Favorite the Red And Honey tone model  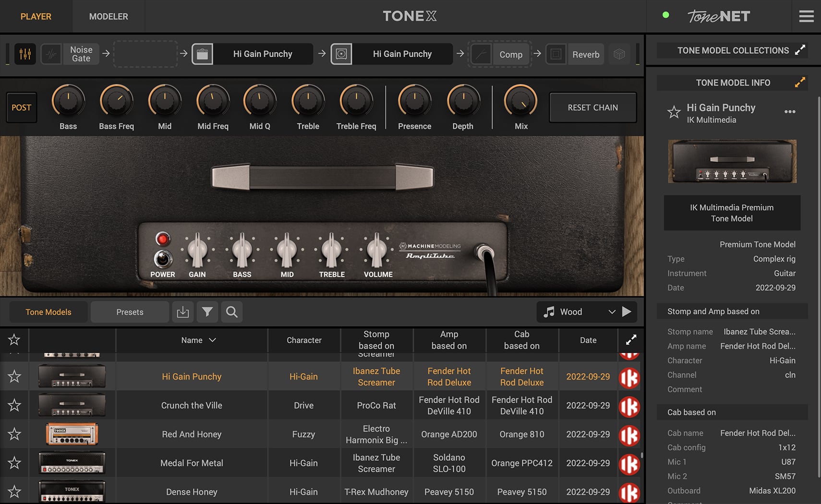pos(14,434)
